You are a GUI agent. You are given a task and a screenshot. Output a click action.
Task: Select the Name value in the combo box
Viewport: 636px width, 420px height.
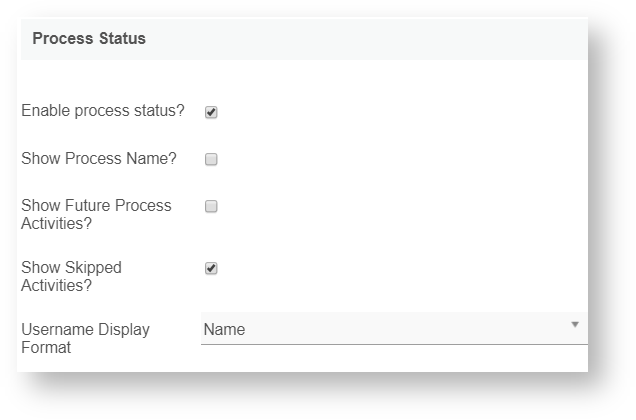coord(224,329)
